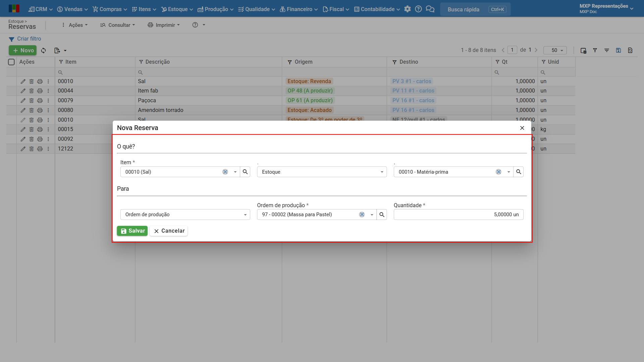The height and width of the screenshot is (362, 644).
Task: Focus the Busca rápida search box
Action: [475, 9]
